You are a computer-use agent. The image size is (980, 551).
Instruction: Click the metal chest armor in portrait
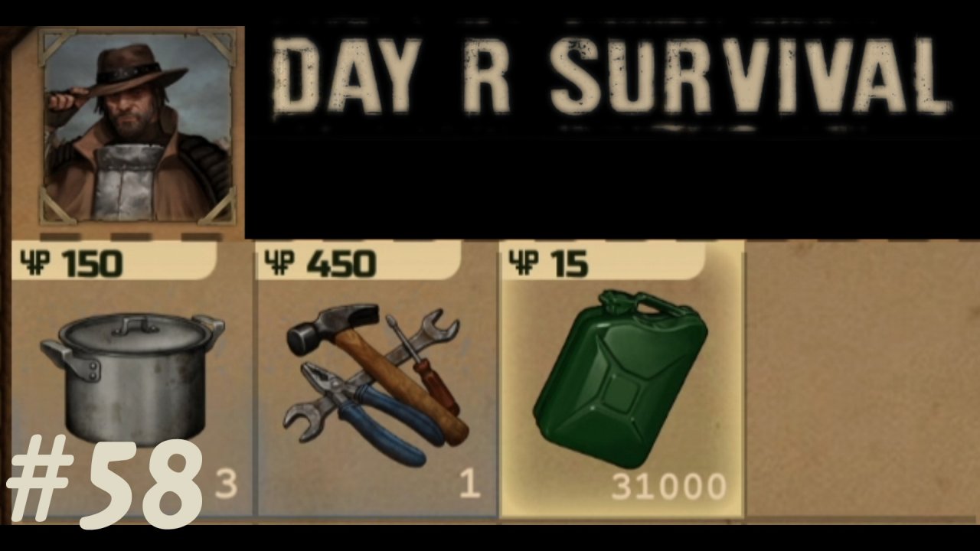click(x=128, y=180)
